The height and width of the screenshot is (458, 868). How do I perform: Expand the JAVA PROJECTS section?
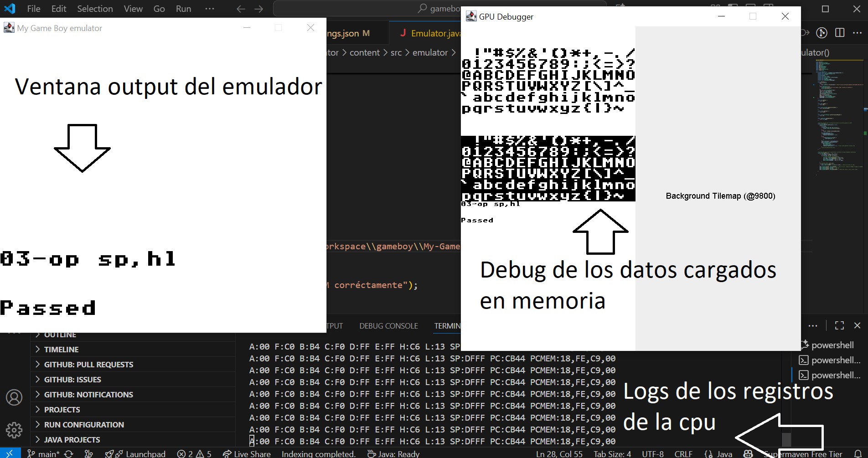[x=72, y=440]
